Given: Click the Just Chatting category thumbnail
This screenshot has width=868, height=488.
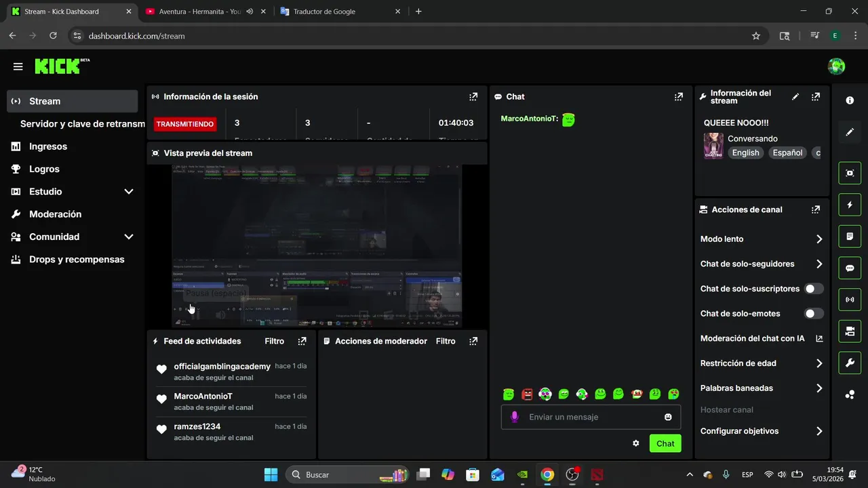Looking at the screenshot, I should pyautogui.click(x=713, y=146).
